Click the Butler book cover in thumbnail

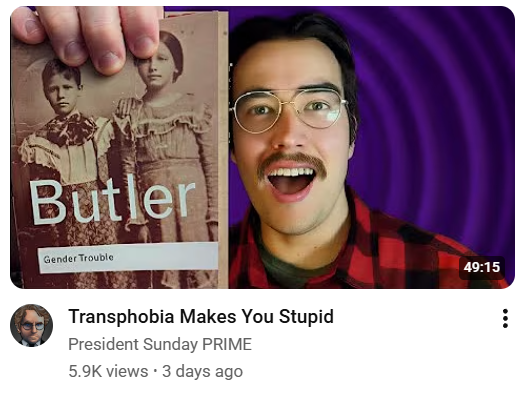119,150
